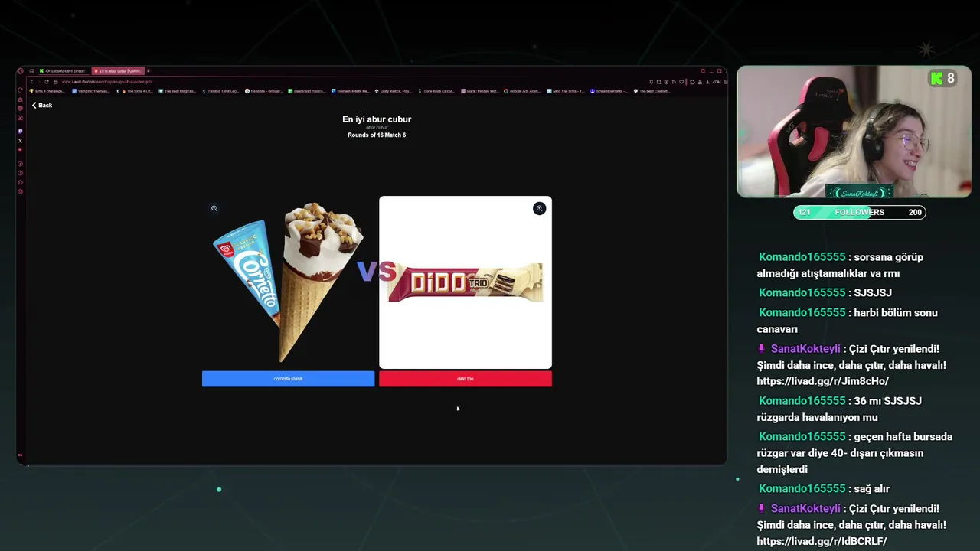Click 'Rounds of 16 Match 6' text
The height and width of the screenshot is (551, 980).
point(377,135)
